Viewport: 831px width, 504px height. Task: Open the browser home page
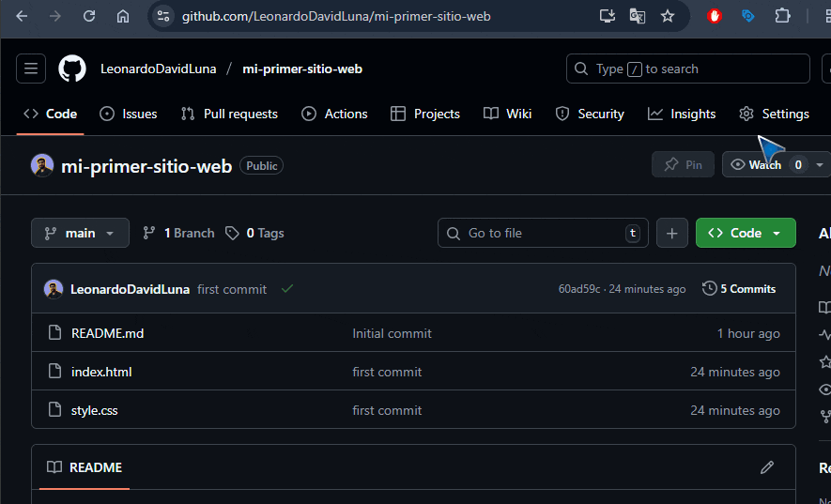pos(123,17)
